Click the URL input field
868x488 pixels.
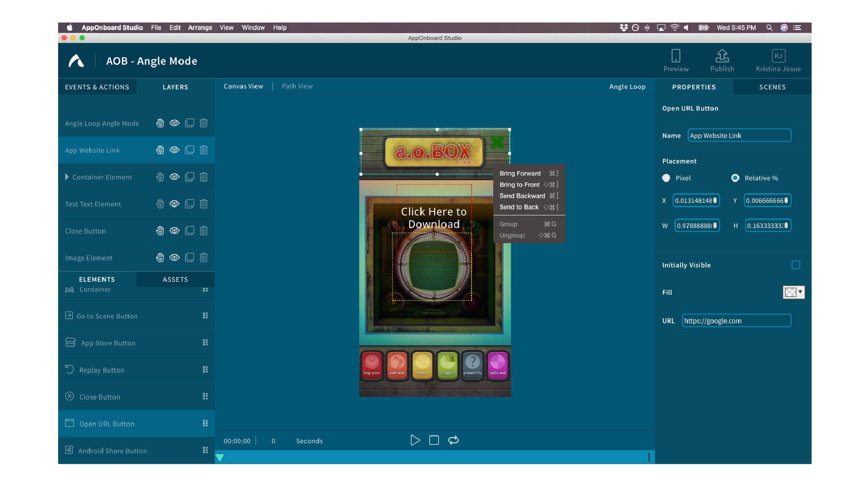click(x=736, y=320)
